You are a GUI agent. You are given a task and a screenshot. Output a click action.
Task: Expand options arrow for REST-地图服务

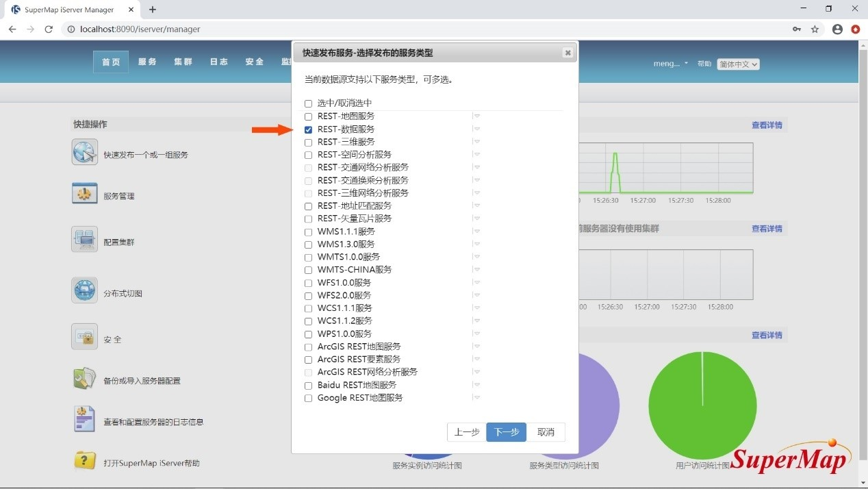click(476, 116)
